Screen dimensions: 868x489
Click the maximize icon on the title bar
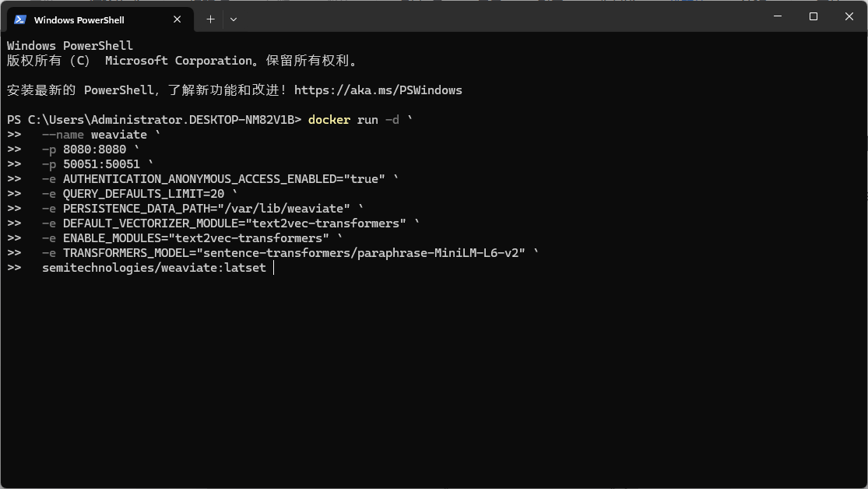[x=813, y=16]
